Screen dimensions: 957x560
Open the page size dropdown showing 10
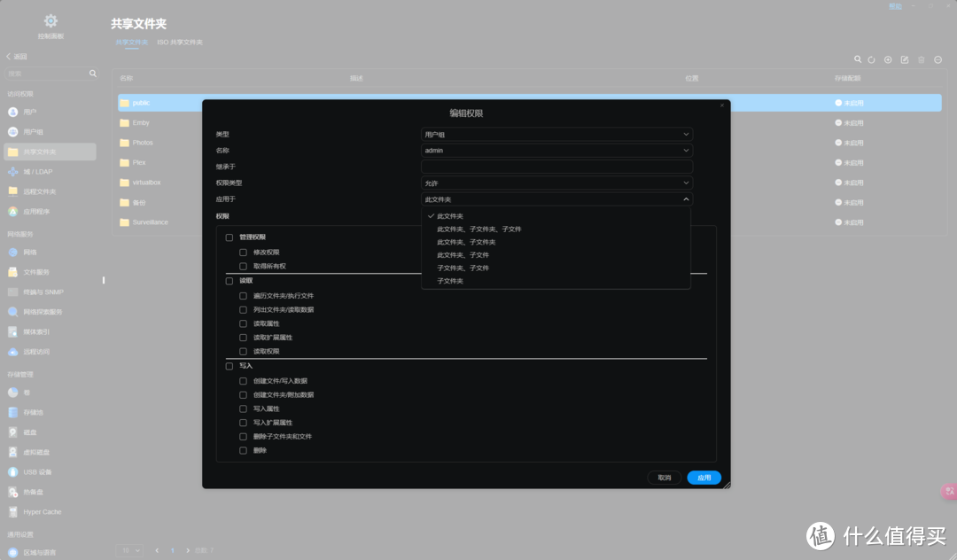(129, 550)
